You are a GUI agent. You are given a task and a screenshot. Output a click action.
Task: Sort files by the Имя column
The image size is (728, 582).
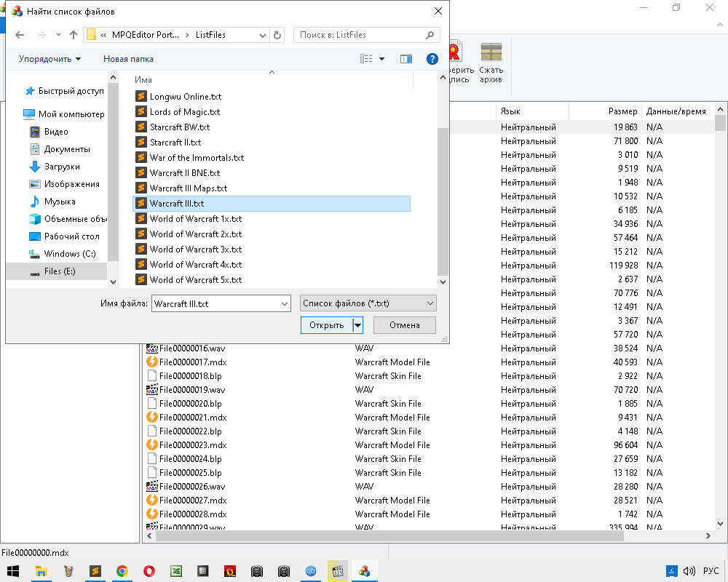point(143,80)
